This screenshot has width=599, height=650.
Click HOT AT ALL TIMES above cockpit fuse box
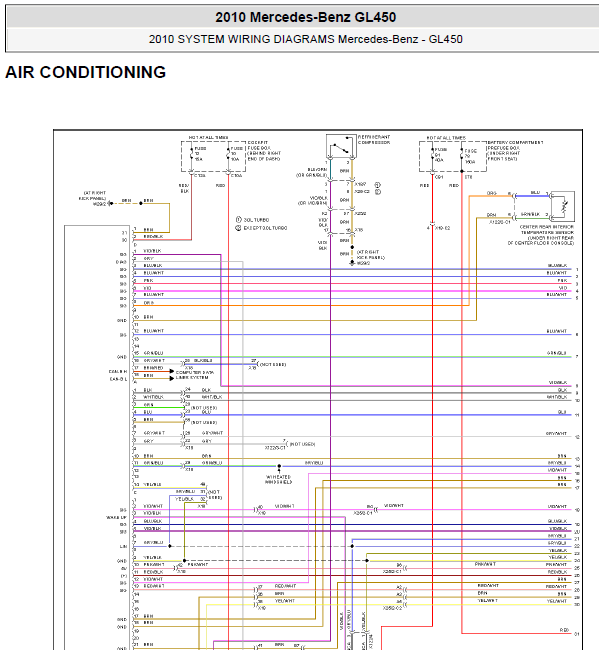[209, 137]
